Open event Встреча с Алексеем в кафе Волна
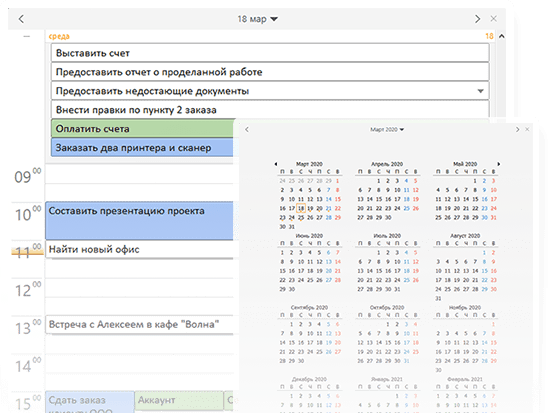 140,324
